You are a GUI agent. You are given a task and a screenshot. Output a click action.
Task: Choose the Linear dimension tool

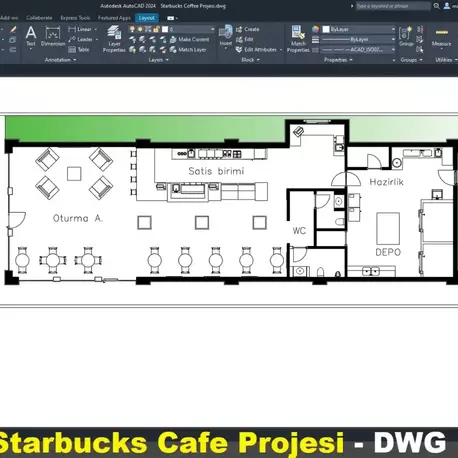(80, 29)
